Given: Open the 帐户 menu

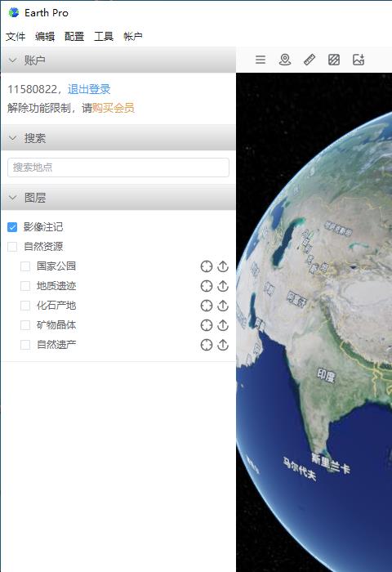Looking at the screenshot, I should point(133,36).
